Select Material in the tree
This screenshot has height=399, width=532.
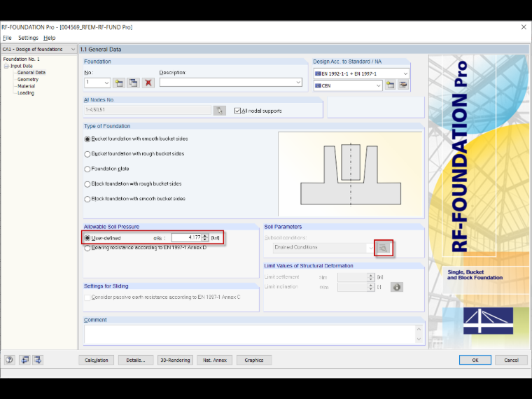pos(26,86)
